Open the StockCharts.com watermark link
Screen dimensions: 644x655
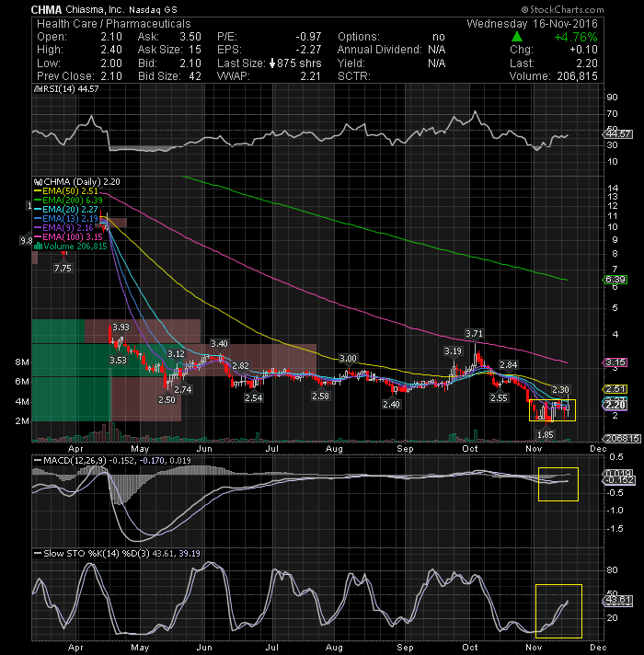[x=562, y=9]
